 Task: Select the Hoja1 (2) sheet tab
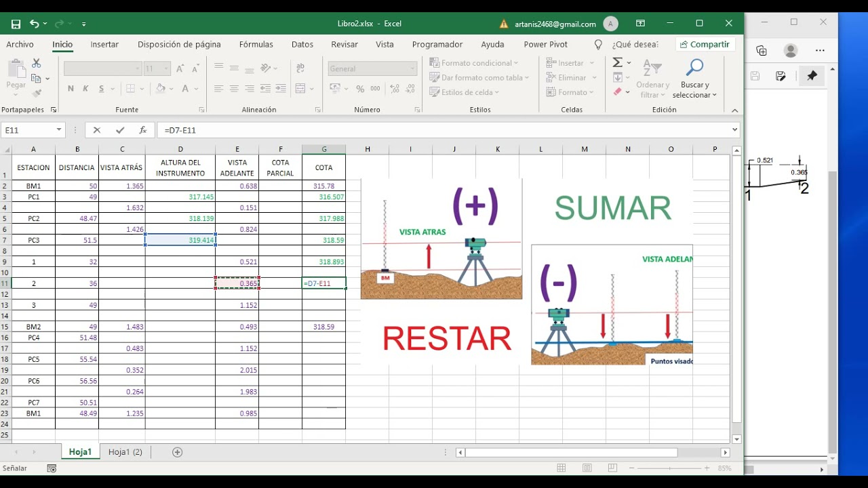point(125,452)
